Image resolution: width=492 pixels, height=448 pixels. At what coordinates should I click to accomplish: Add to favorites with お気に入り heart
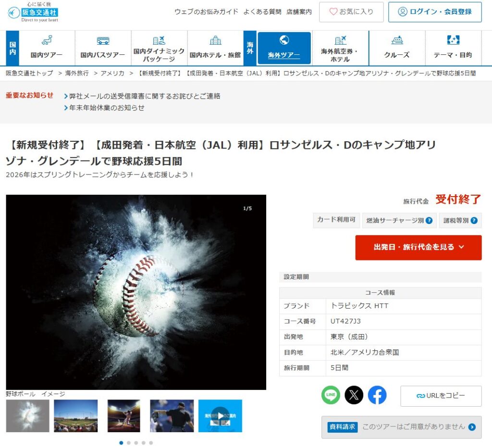click(x=351, y=12)
